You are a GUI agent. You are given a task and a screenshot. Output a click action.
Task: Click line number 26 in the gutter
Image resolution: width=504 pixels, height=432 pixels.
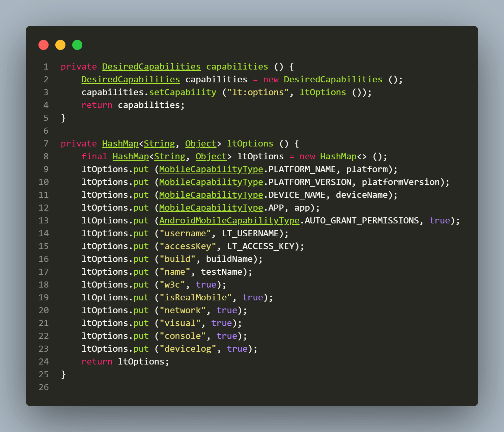click(x=44, y=387)
